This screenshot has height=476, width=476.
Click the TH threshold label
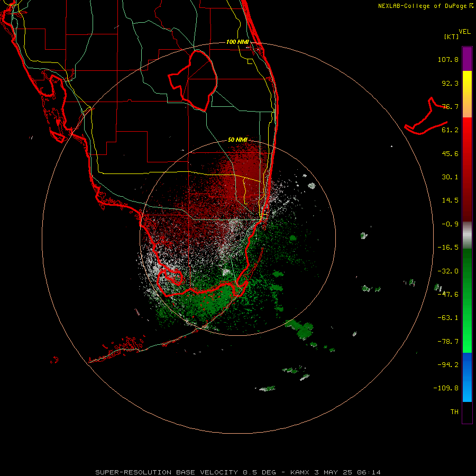pyautogui.click(x=454, y=412)
